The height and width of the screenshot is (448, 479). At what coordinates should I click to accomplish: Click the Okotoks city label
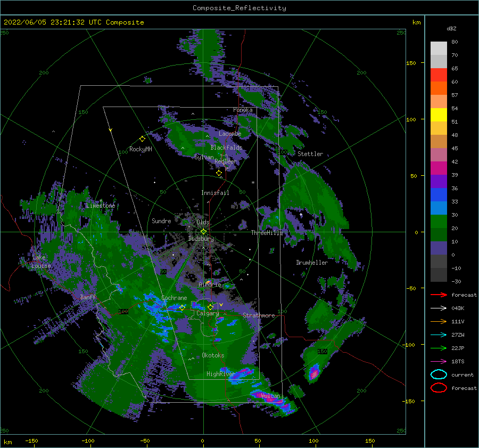pyautogui.click(x=213, y=355)
